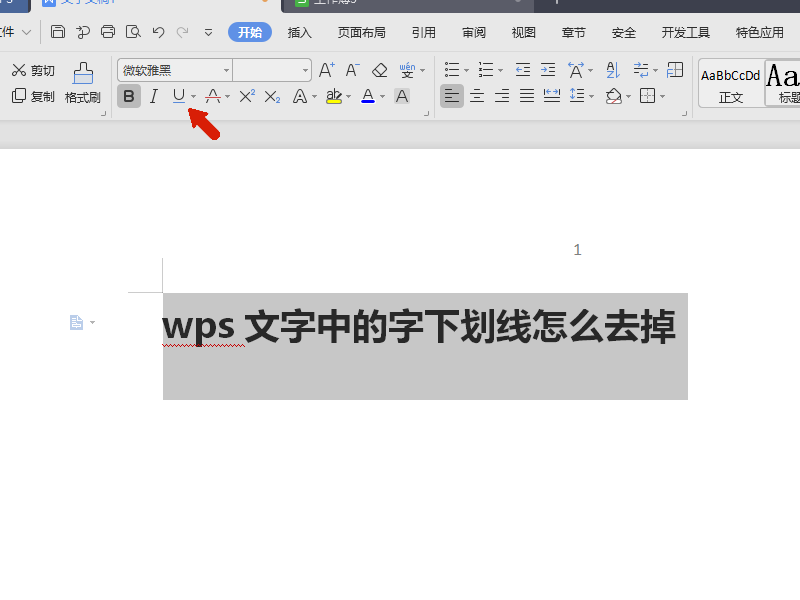Center align the text
The width and height of the screenshot is (800, 600).
[x=477, y=96]
